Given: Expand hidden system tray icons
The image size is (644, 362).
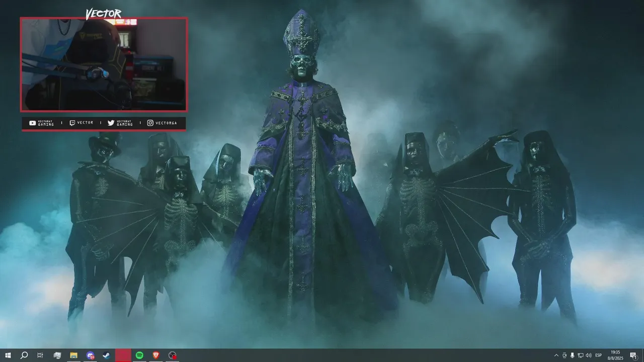Looking at the screenshot, I should point(556,355).
